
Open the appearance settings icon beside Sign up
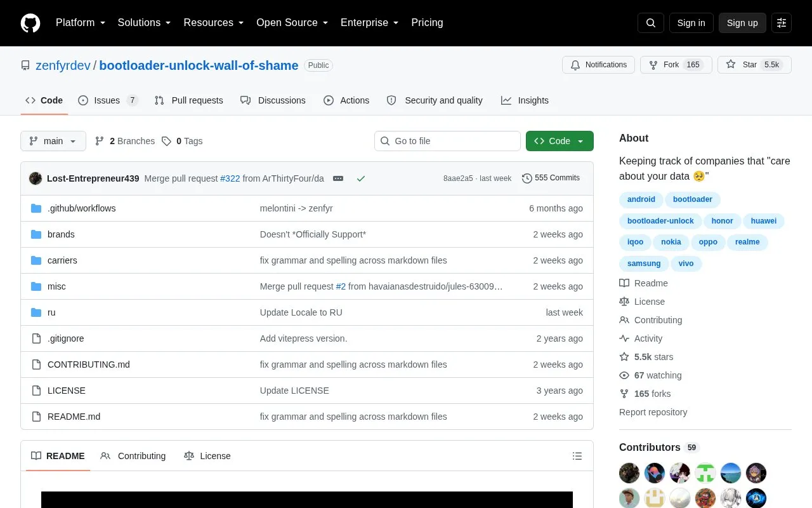coord(782,23)
